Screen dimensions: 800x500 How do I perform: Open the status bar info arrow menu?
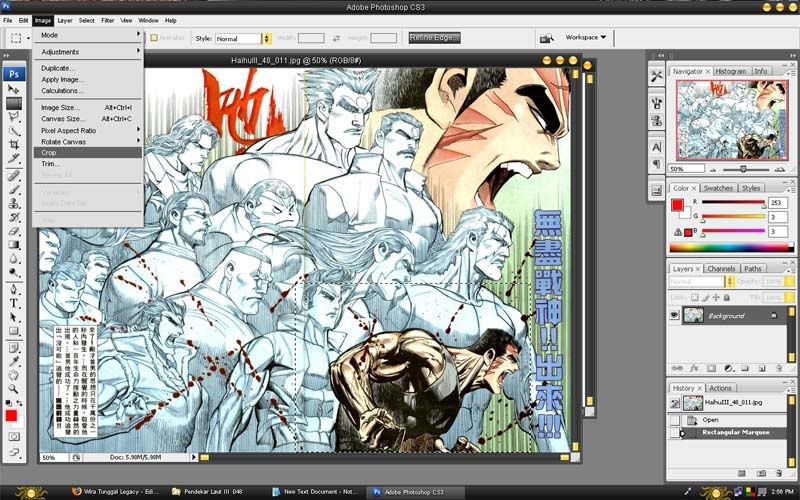coord(194,458)
